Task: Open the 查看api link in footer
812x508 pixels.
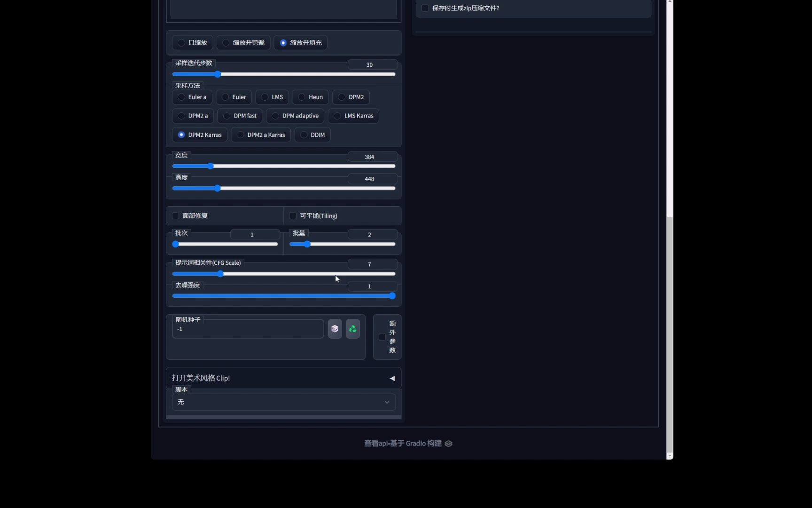Action: click(376, 444)
